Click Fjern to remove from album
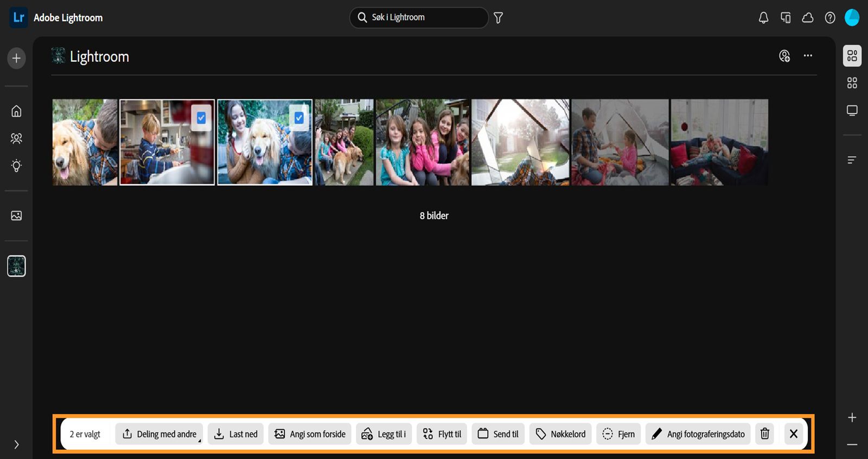This screenshot has height=459, width=868. (x=618, y=434)
